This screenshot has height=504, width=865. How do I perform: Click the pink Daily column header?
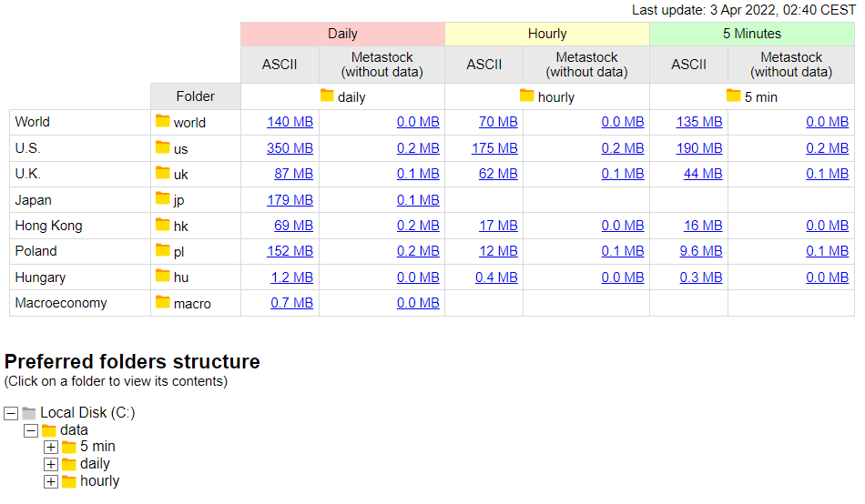pyautogui.click(x=342, y=34)
